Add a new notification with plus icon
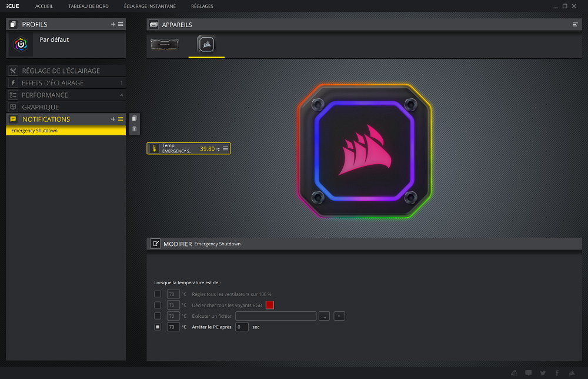This screenshot has width=588, height=379. (x=113, y=119)
